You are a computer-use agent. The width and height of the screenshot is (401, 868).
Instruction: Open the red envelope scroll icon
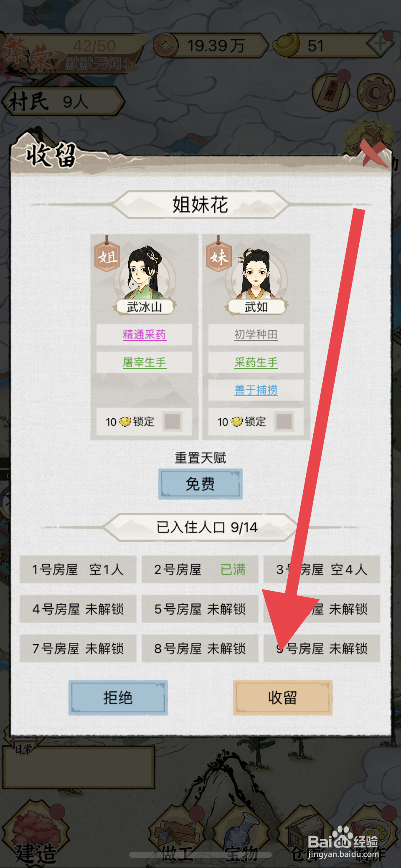click(331, 92)
